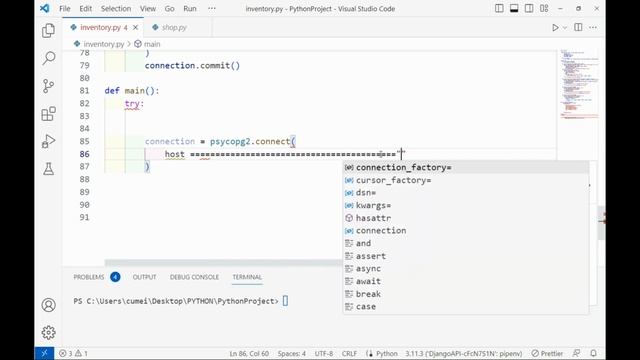Open the Selection menu
The image size is (640, 360).
tap(116, 9)
